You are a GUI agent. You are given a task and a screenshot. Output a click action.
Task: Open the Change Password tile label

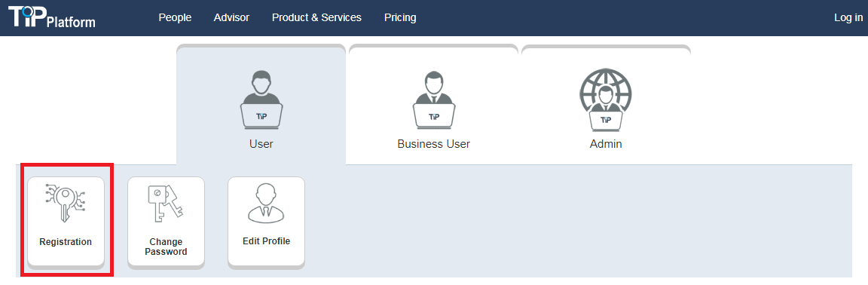tap(166, 247)
